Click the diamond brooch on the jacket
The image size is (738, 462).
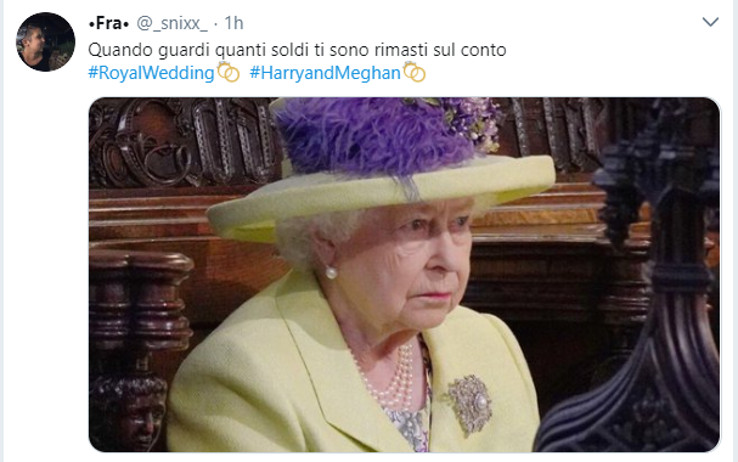pyautogui.click(x=469, y=404)
